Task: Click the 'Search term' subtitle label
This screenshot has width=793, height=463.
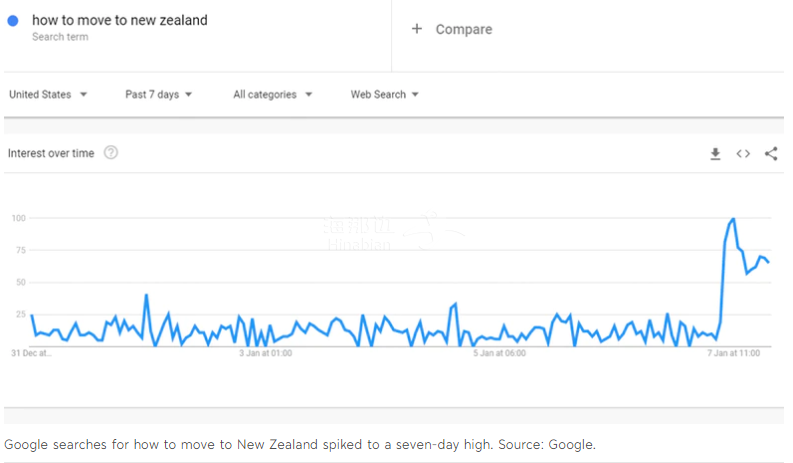Action: click(x=60, y=37)
